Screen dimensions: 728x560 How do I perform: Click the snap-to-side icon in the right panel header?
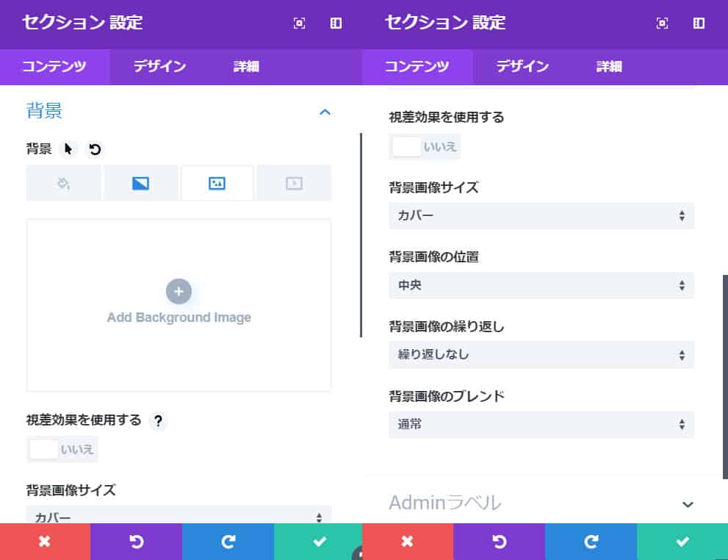[x=699, y=24]
